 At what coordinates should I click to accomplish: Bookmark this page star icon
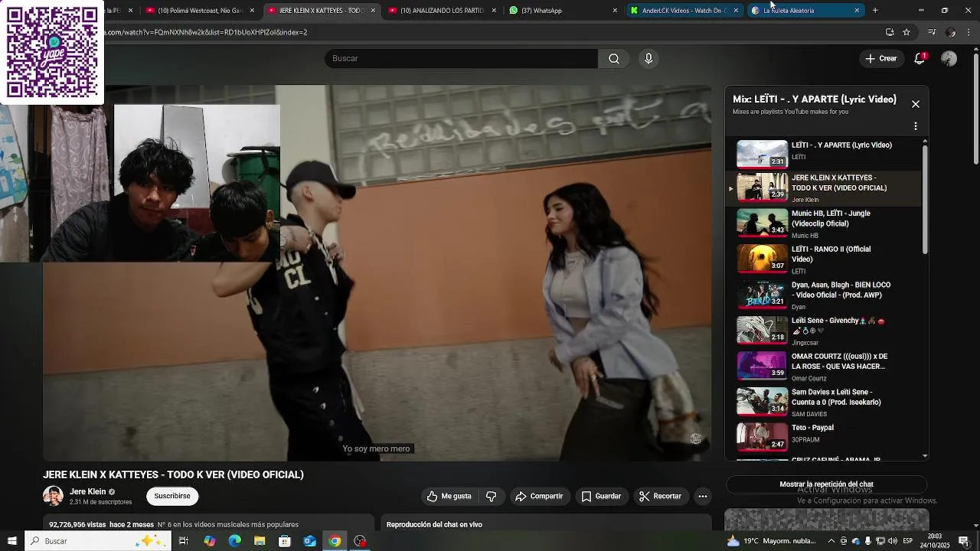pos(906,32)
